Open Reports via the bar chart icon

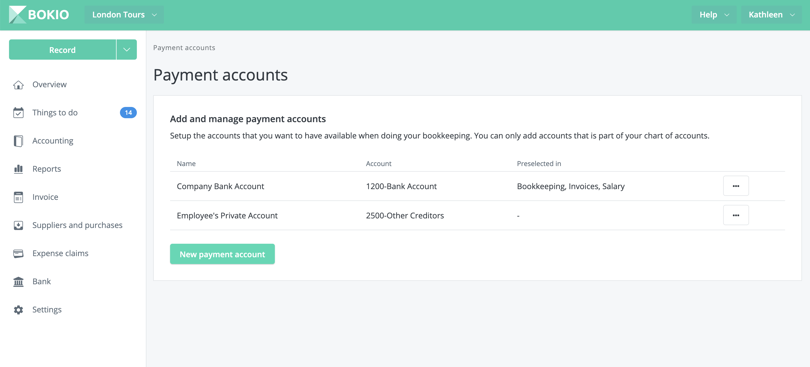[x=19, y=169]
